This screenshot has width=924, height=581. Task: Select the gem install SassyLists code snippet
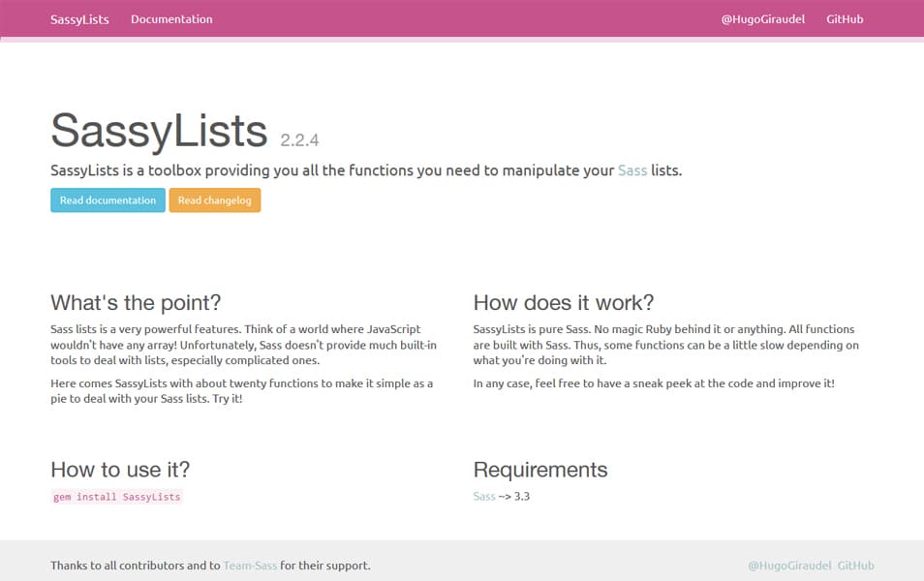(x=116, y=496)
